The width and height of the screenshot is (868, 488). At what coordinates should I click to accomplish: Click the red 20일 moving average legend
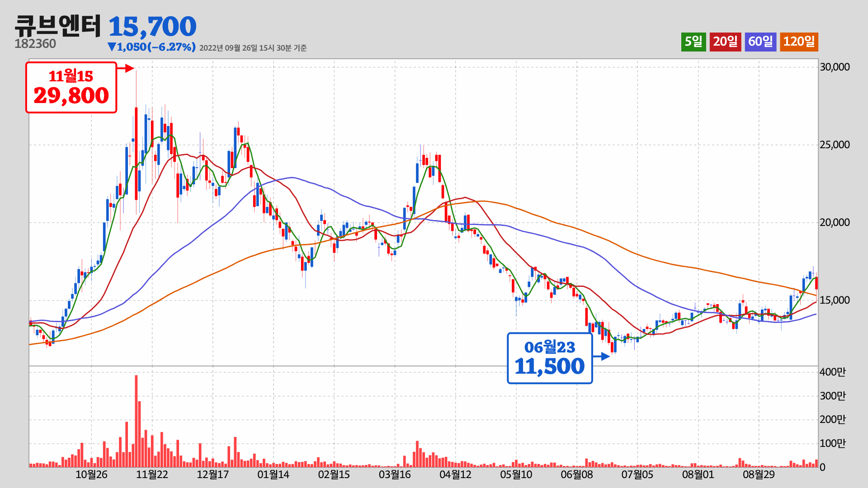click(725, 42)
